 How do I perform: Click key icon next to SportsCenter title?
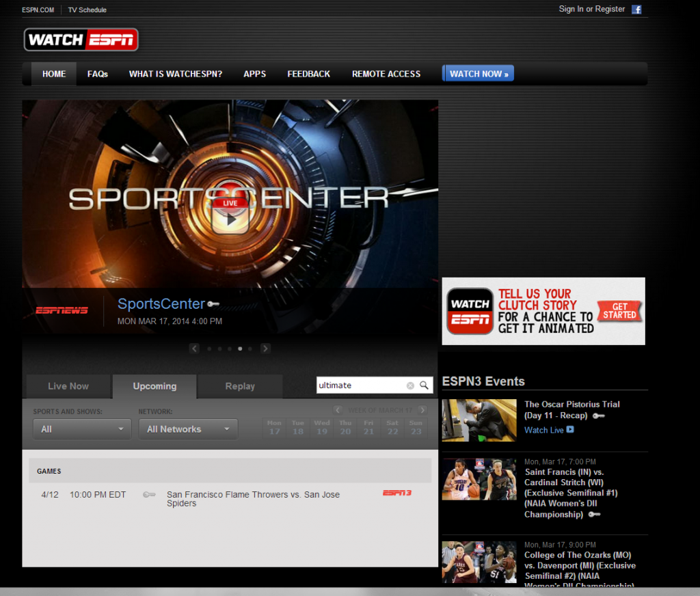click(213, 304)
